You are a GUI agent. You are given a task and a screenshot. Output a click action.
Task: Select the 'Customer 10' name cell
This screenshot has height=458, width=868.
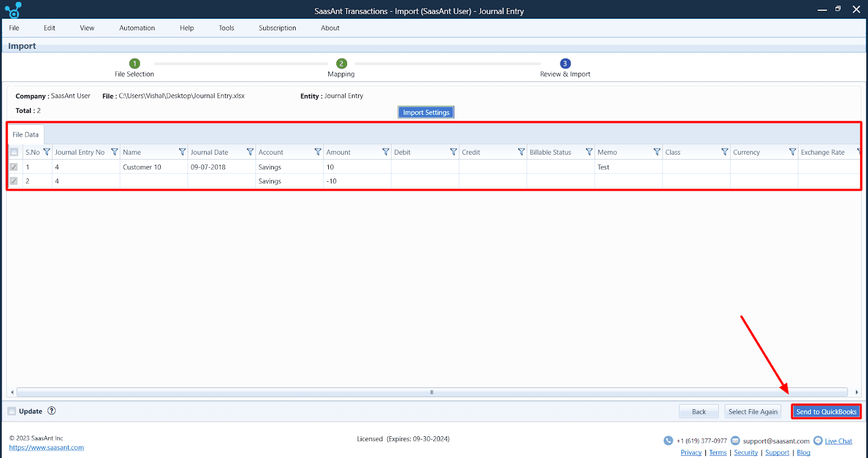pyautogui.click(x=154, y=167)
